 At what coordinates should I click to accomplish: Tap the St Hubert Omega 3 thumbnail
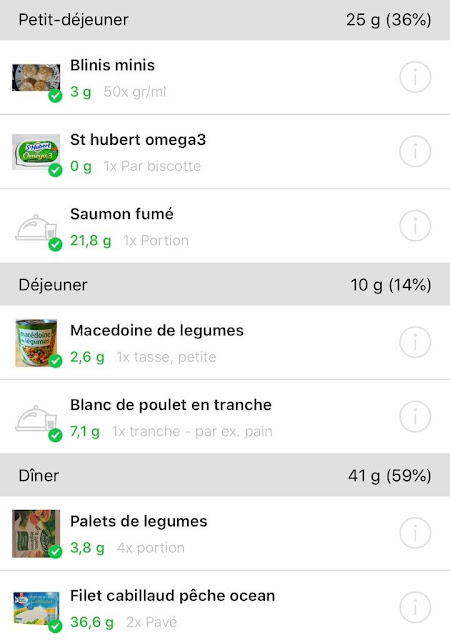tap(36, 152)
